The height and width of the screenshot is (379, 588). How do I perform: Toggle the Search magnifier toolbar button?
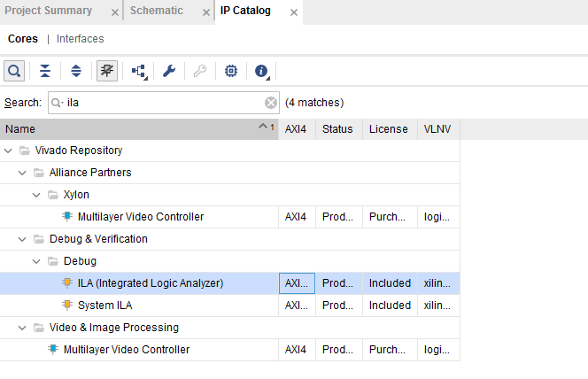pos(15,71)
